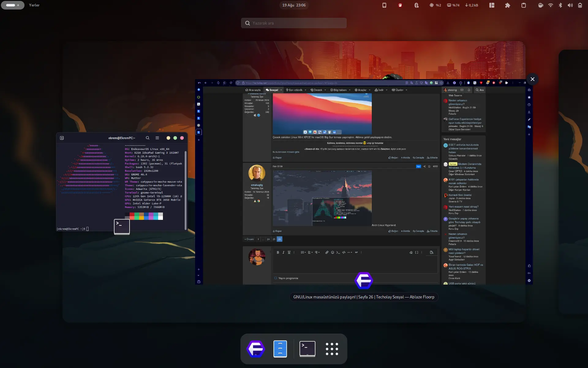Toggle the BB code brackets in the editor
The width and height of the screenshot is (588, 368).
coord(417,252)
